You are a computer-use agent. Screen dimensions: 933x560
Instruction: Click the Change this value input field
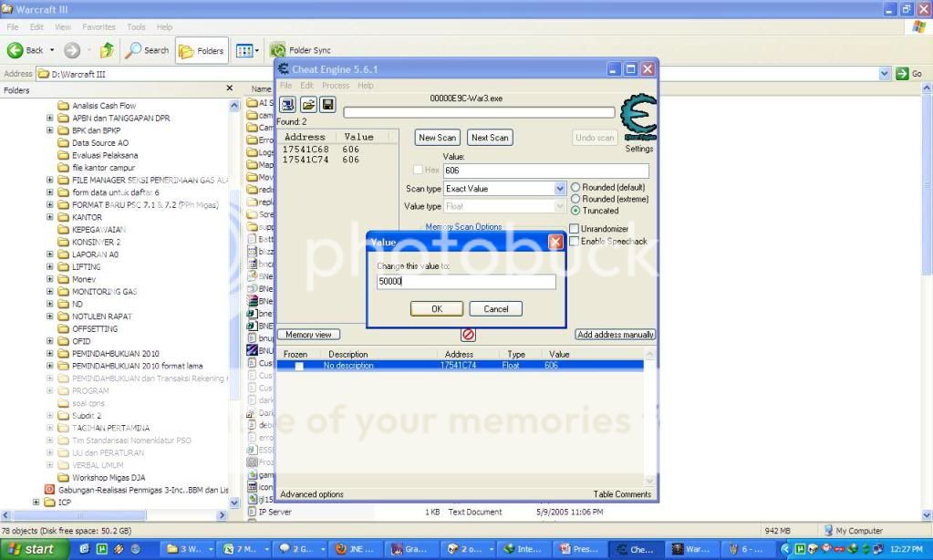coord(465,283)
